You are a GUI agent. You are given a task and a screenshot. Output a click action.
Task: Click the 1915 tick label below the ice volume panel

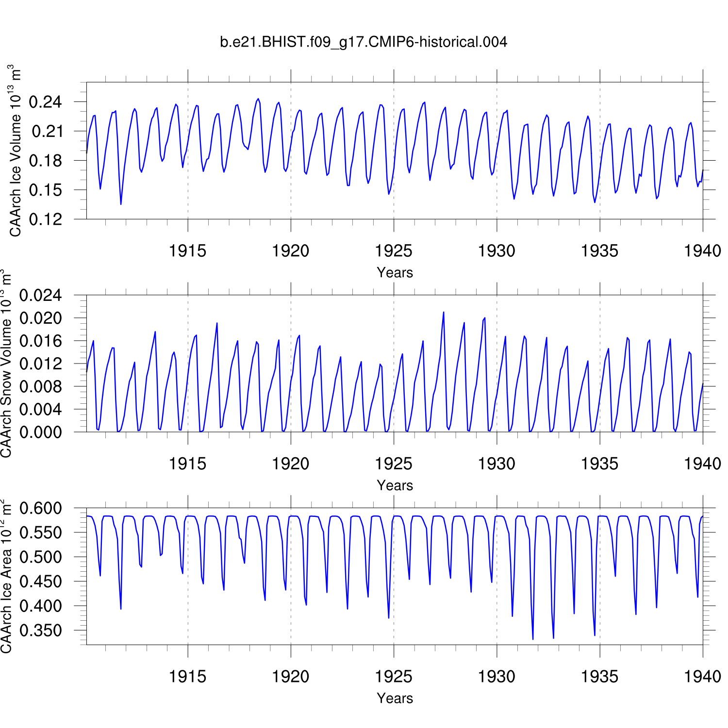(187, 251)
